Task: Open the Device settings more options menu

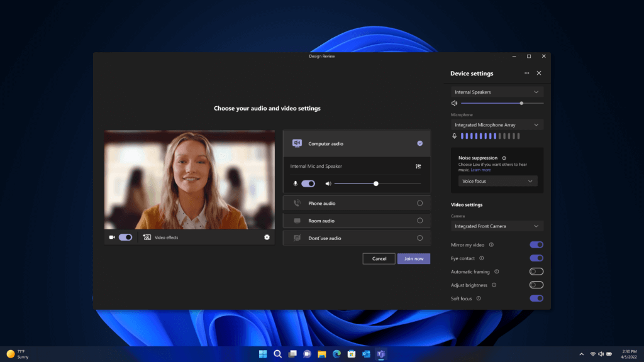Action: click(527, 73)
